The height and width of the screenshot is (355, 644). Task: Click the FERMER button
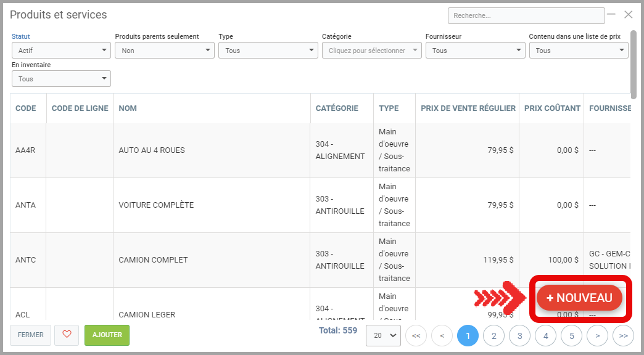coord(31,335)
